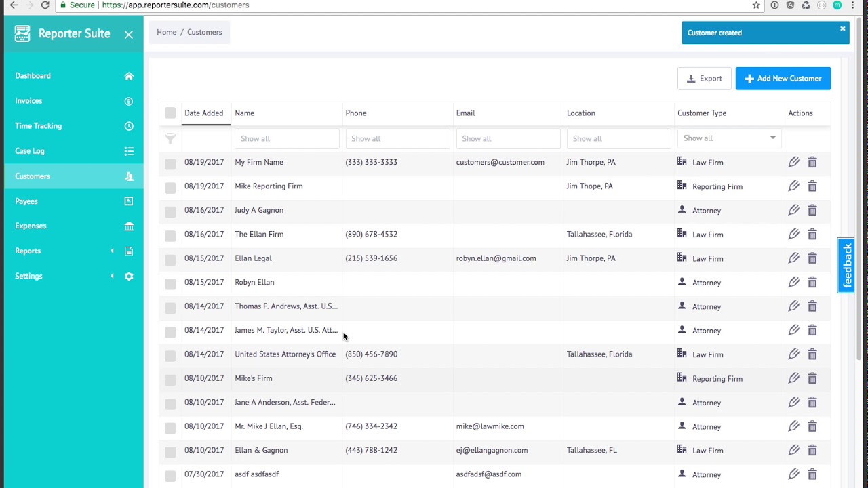Click the Name filter input field

pyautogui.click(x=286, y=138)
